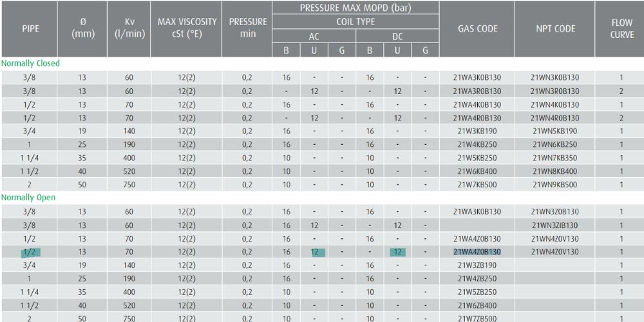The image size is (644, 322).
Task: Click the highlighted 21WA4Z0B130 gas code
Action: [x=477, y=252]
